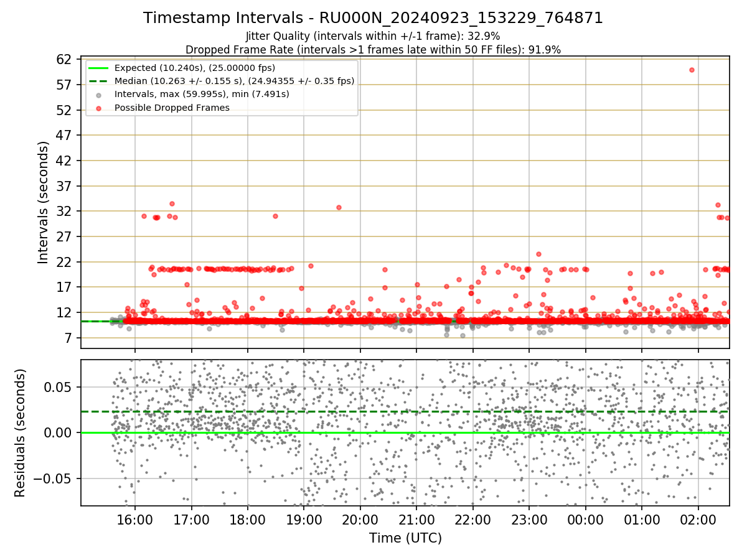Click the 37 tick label on intervals axis

pos(65,186)
